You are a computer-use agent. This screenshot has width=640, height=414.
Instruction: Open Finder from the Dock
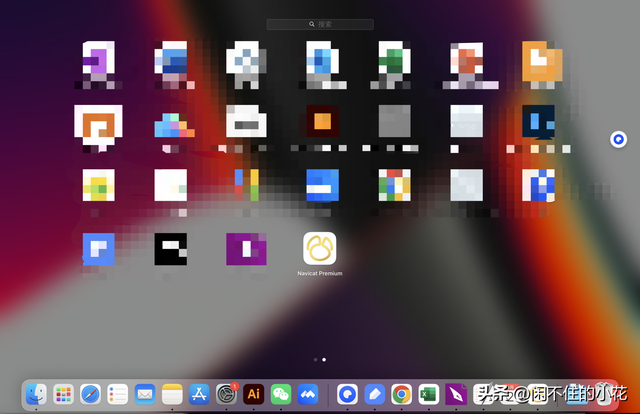coord(36,394)
